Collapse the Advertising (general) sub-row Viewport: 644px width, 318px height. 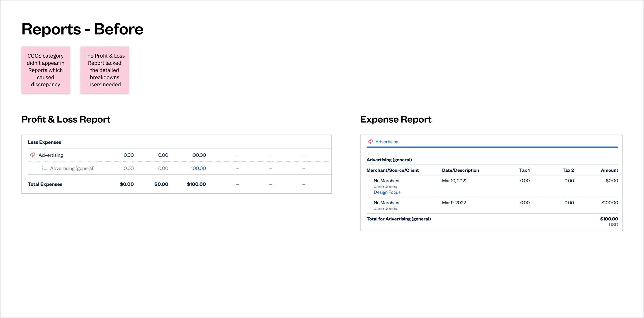pyautogui.click(x=72, y=168)
